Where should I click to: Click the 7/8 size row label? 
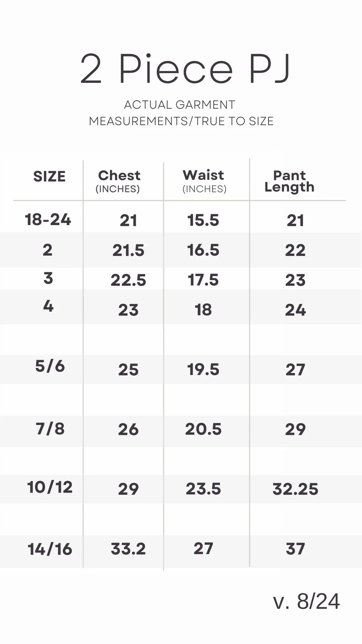coord(50,429)
